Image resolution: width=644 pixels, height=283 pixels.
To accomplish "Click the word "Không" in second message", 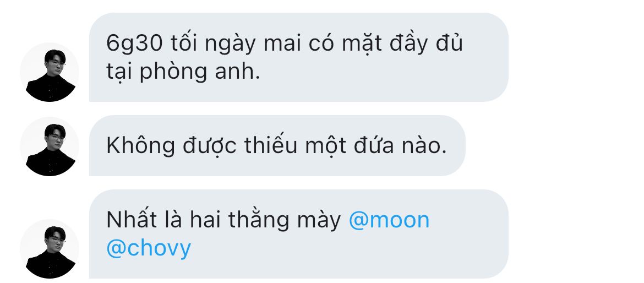I will [x=140, y=145].
